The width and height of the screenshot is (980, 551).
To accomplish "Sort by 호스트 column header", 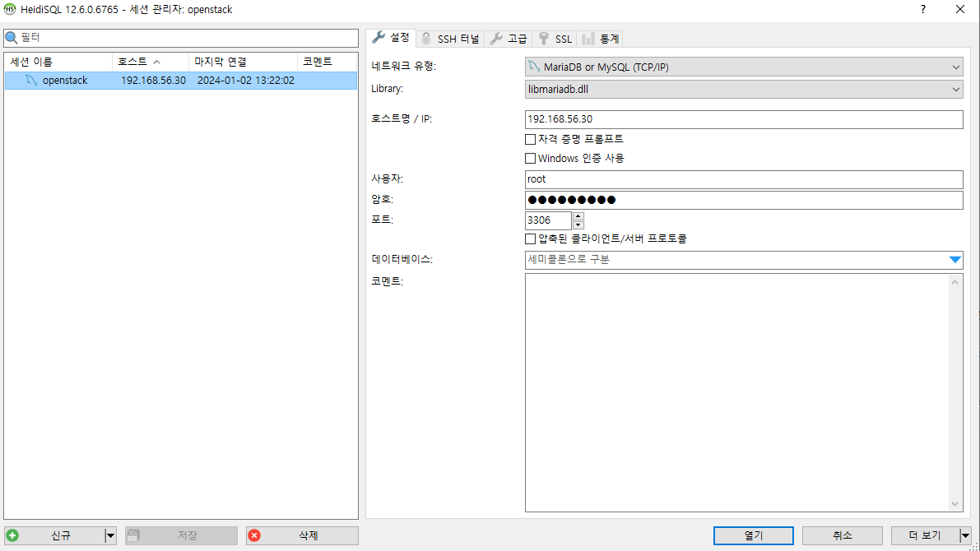I will 151,62.
